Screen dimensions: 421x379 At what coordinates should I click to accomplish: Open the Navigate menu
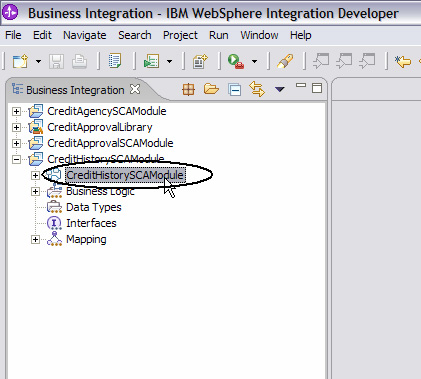[85, 35]
